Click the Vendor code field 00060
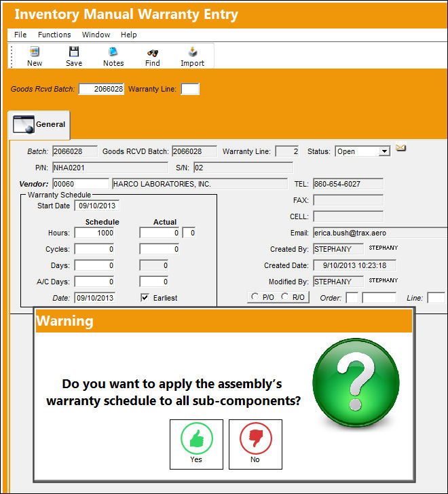Viewport: 448px width, 494px height. (81, 184)
